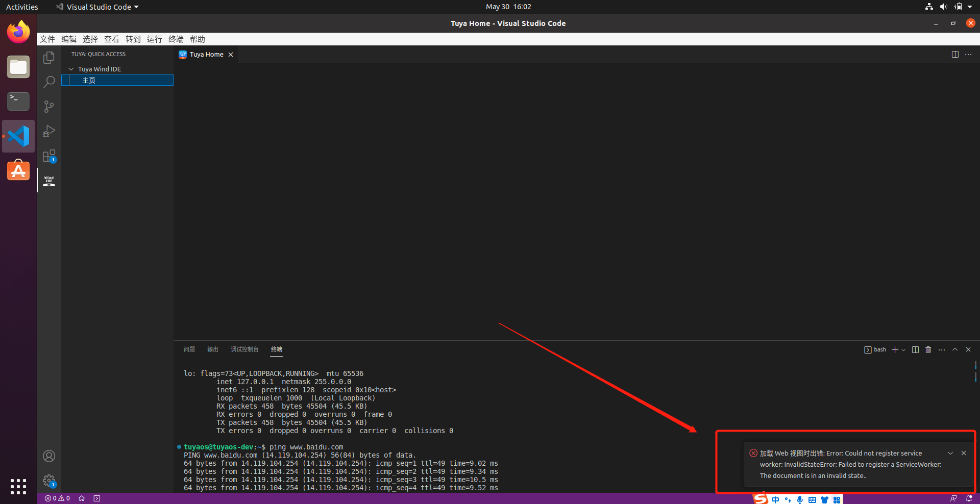980x504 pixels.
Task: Click the red error icon in notification
Action: pos(753,453)
